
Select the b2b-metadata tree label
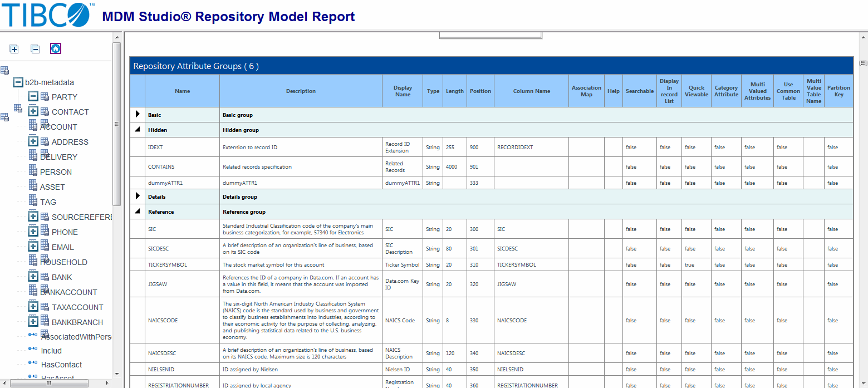point(50,82)
